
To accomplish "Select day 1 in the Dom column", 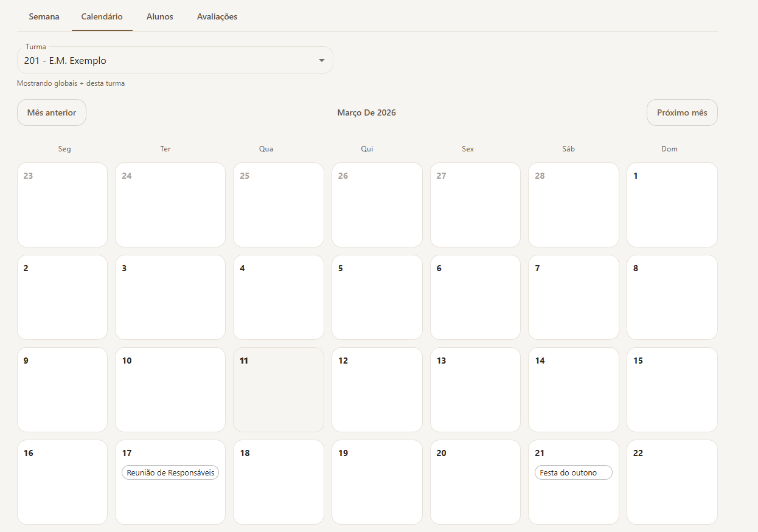I will (x=672, y=204).
